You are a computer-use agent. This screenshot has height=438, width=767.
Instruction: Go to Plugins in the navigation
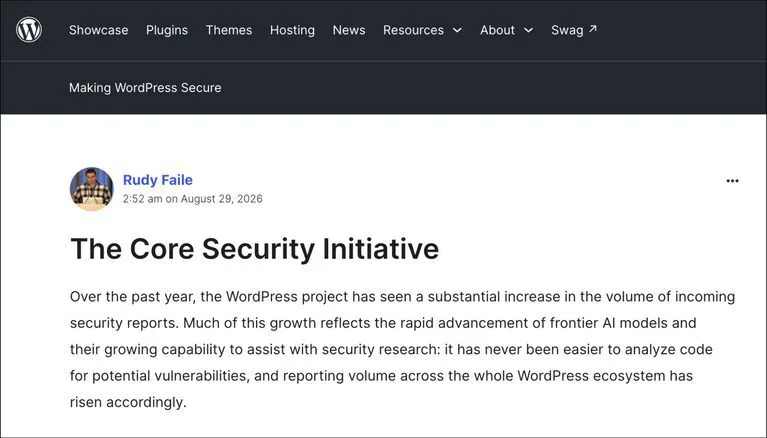coord(167,30)
